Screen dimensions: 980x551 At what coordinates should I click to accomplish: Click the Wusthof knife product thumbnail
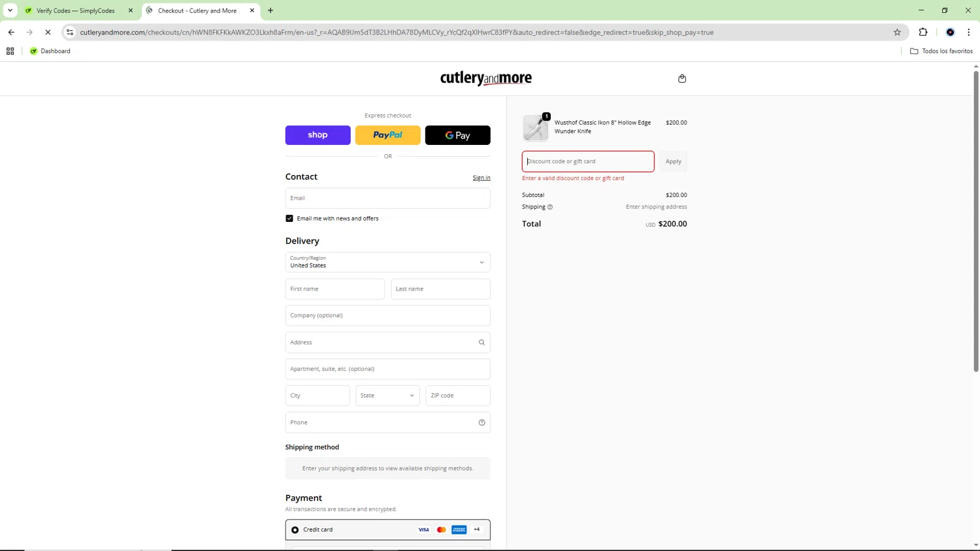[536, 127]
